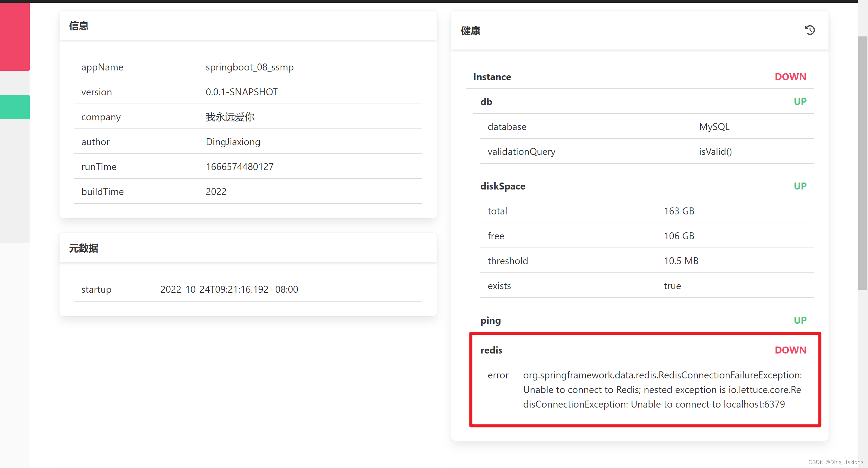This screenshot has width=868, height=468.
Task: Click the diskSpace UP status
Action: tap(800, 186)
